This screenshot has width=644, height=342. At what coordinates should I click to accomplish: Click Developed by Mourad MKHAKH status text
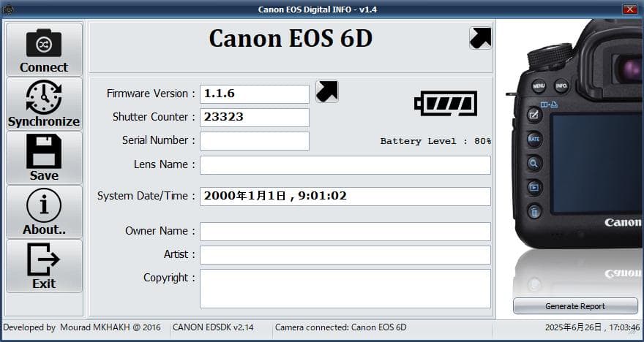[x=82, y=327]
